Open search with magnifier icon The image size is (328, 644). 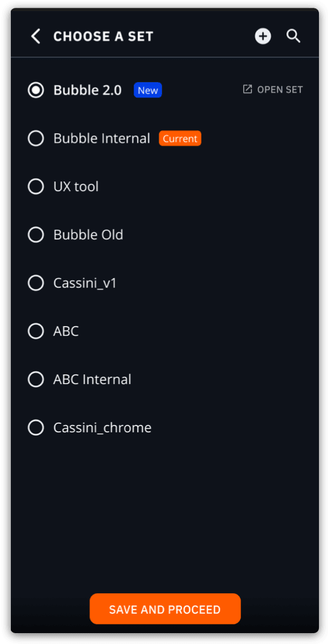point(293,36)
